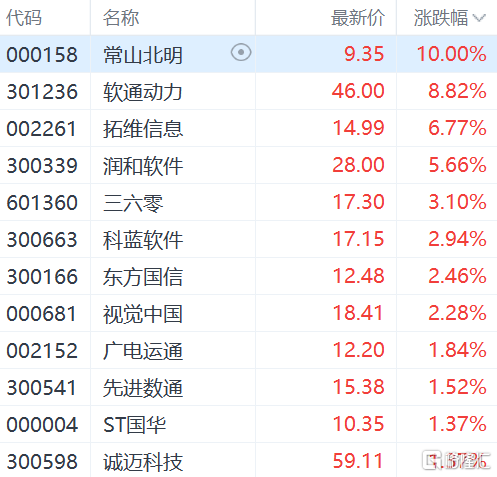Select stock name 常山北明

tap(143, 55)
